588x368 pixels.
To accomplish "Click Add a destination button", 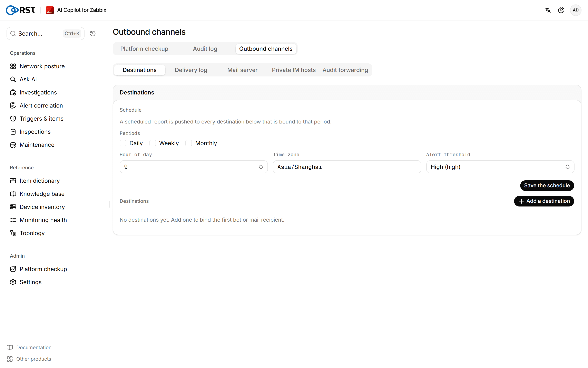I will 544,201.
